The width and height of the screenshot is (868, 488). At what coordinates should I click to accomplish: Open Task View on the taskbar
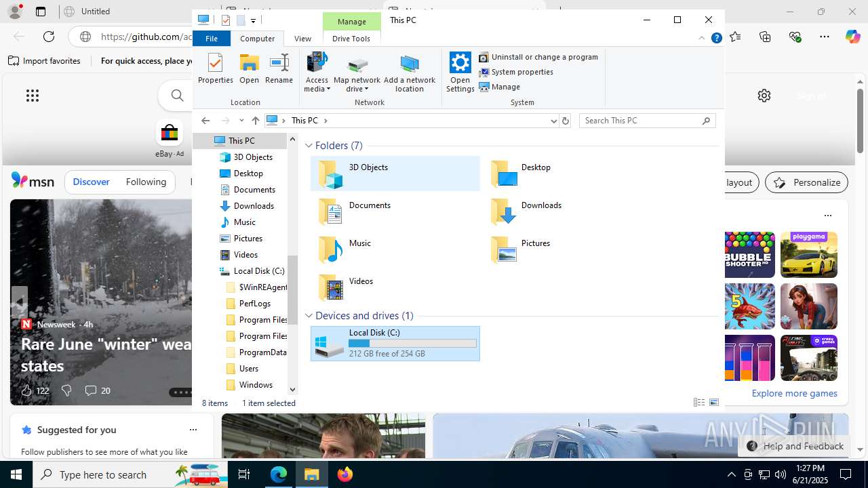[x=244, y=474]
